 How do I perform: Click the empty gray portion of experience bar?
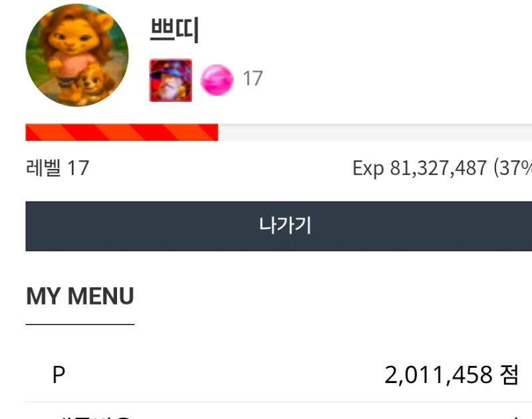375,132
